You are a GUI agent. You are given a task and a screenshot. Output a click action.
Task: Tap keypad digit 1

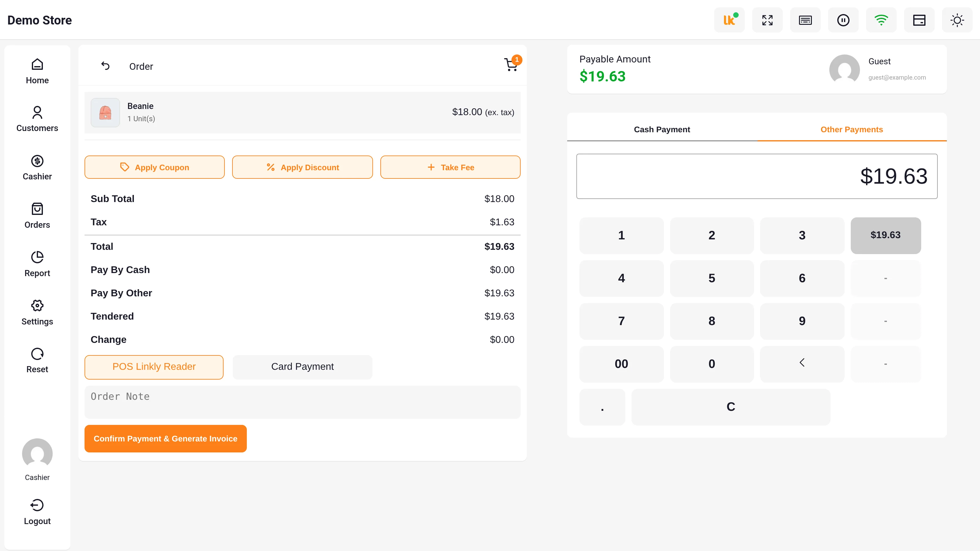[621, 235]
